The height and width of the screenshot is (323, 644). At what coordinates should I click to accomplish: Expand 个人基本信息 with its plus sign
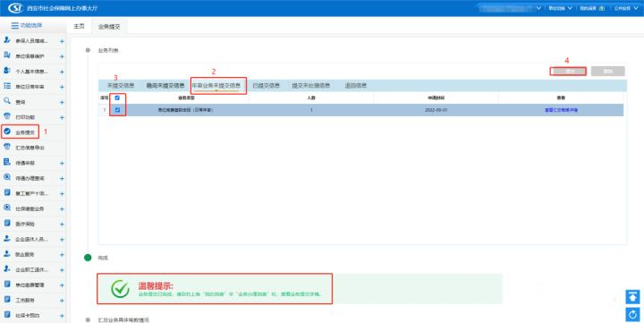62,72
